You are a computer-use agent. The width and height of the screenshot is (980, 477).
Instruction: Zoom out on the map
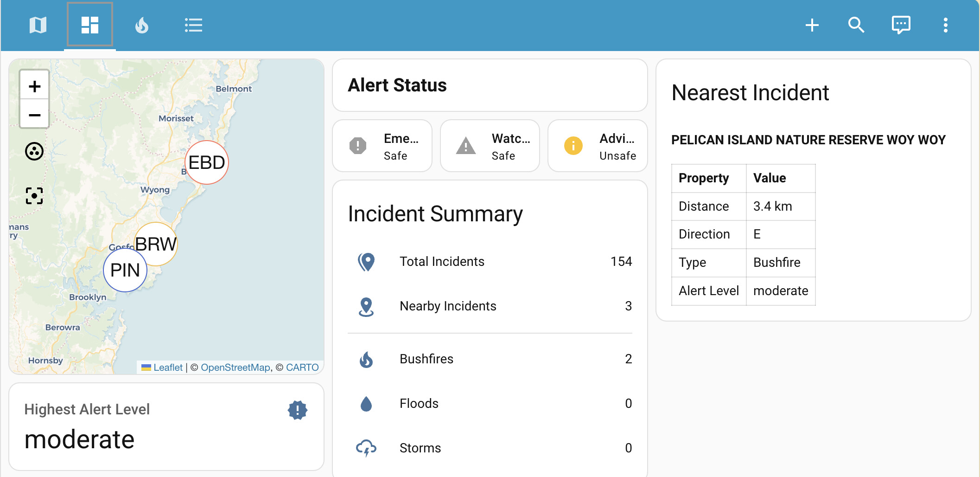[34, 115]
